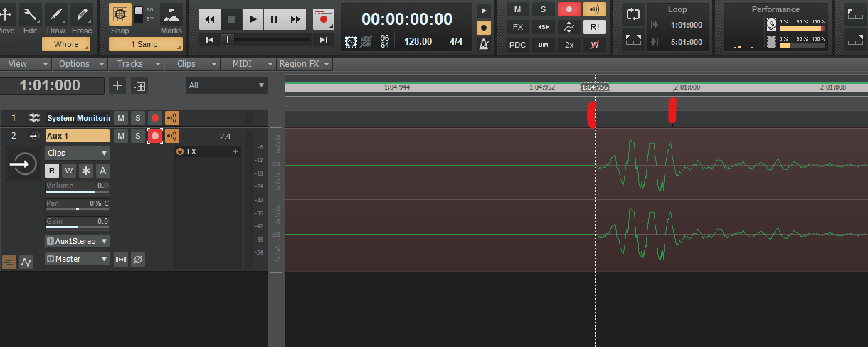868x347 pixels.
Task: Open the Region FX menu
Action: [305, 64]
